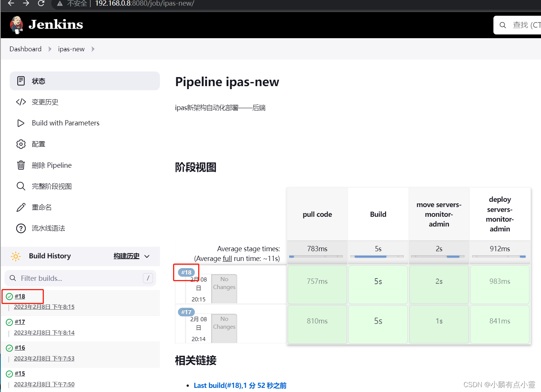Open build #16 in Build History
The height and width of the screenshot is (392, 541).
pos(20,348)
